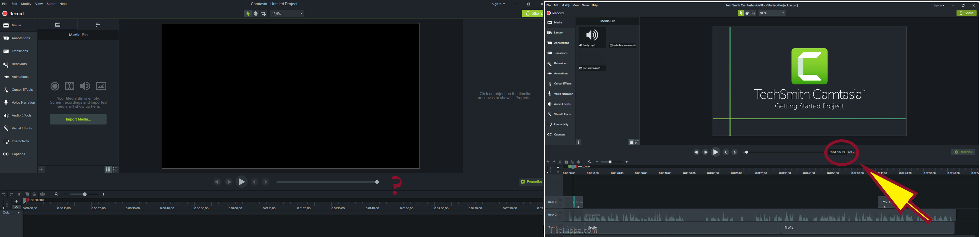
Task: Select the firefly.mp3 thumbnail in Media Bin
Action: [592, 37]
